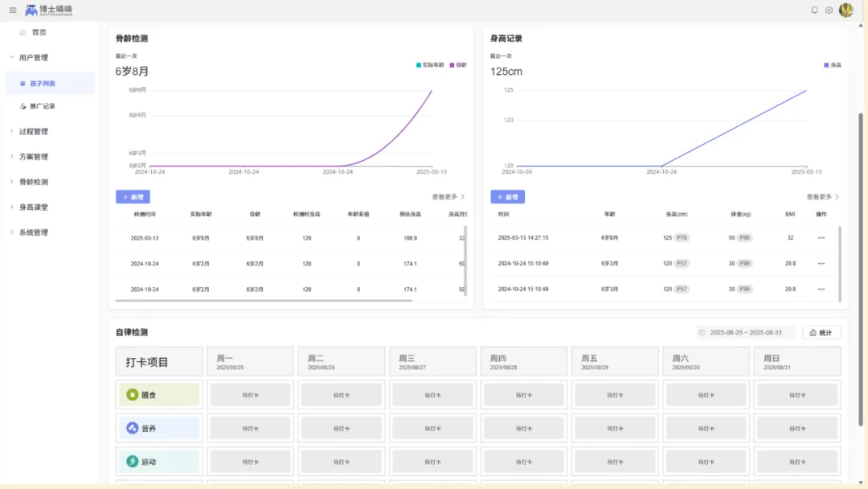Select 孩子列表 in the sidebar

point(50,84)
